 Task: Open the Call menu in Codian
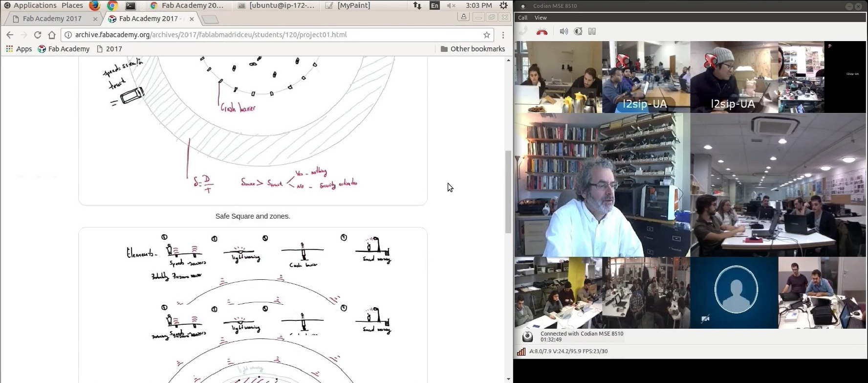[522, 18]
